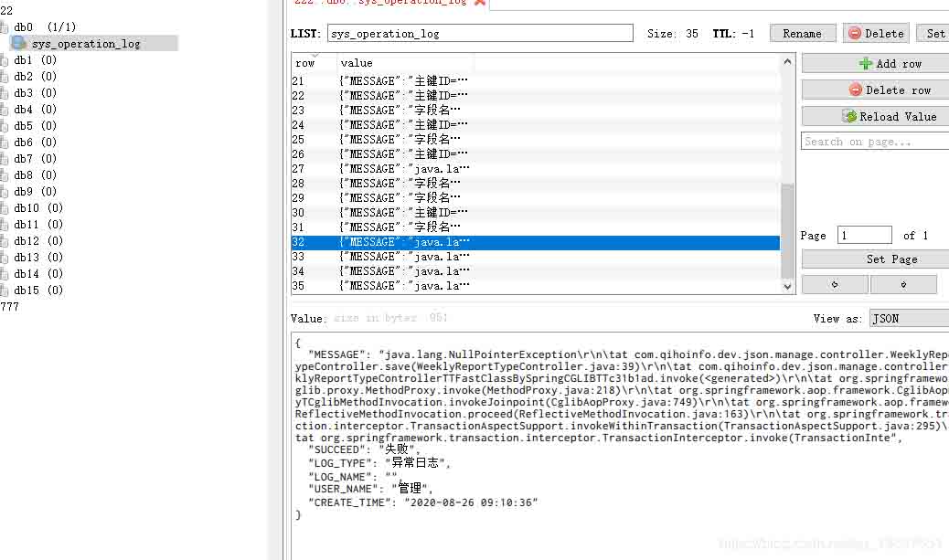This screenshot has height=560, width=949.
Task: Remove selected entry via Delete row icon
Action: pos(855,90)
